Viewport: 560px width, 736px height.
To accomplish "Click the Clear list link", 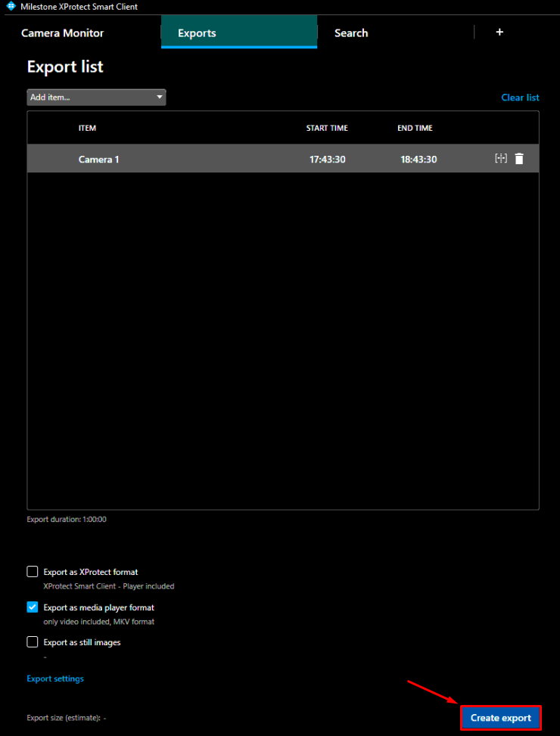I will point(520,98).
